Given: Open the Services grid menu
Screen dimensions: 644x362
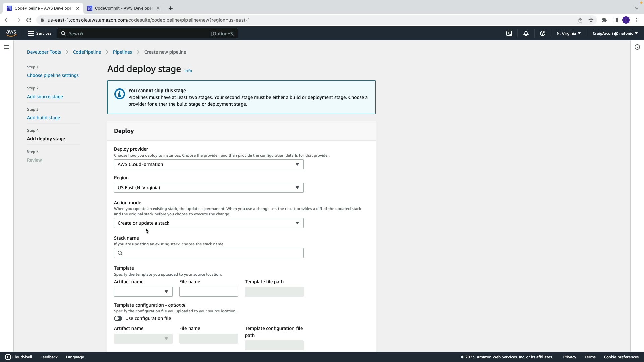Looking at the screenshot, I should (x=40, y=33).
